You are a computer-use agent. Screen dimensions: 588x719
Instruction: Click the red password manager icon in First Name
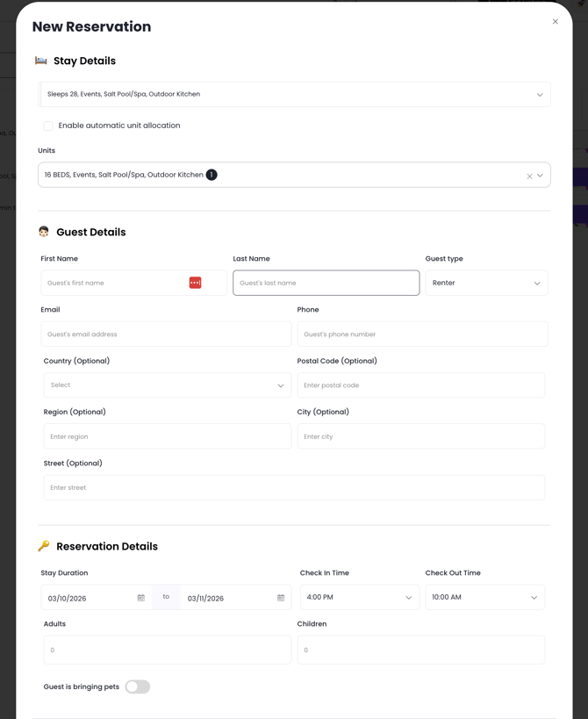pos(195,283)
